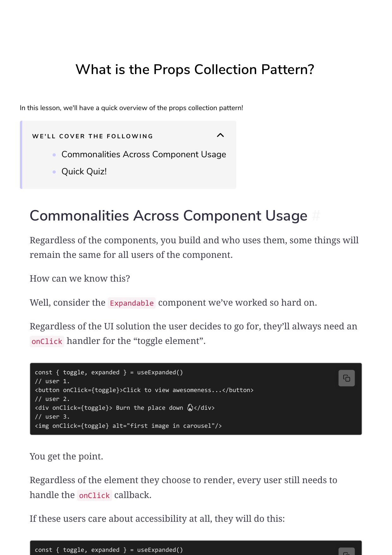Click the img onClick line in the code
The width and height of the screenshot is (392, 555).
point(128,426)
